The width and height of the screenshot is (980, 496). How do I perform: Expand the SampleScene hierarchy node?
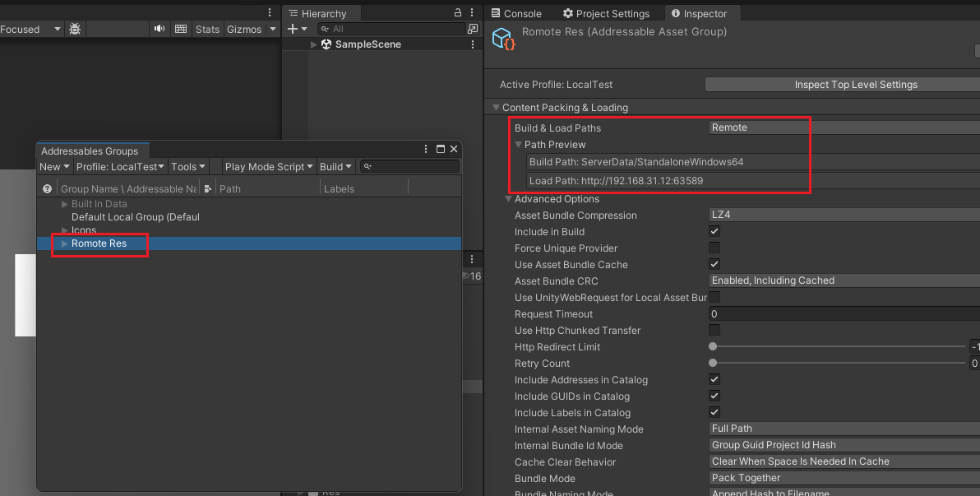(x=314, y=44)
